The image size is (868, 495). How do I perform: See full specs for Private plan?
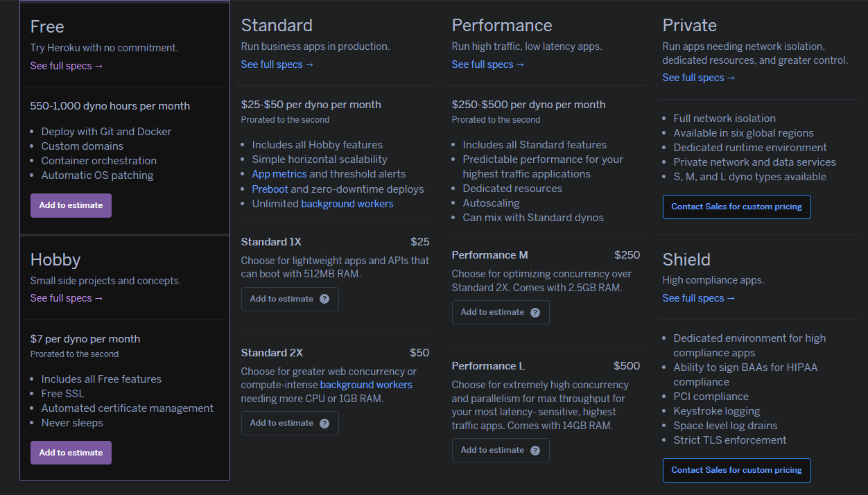(699, 77)
